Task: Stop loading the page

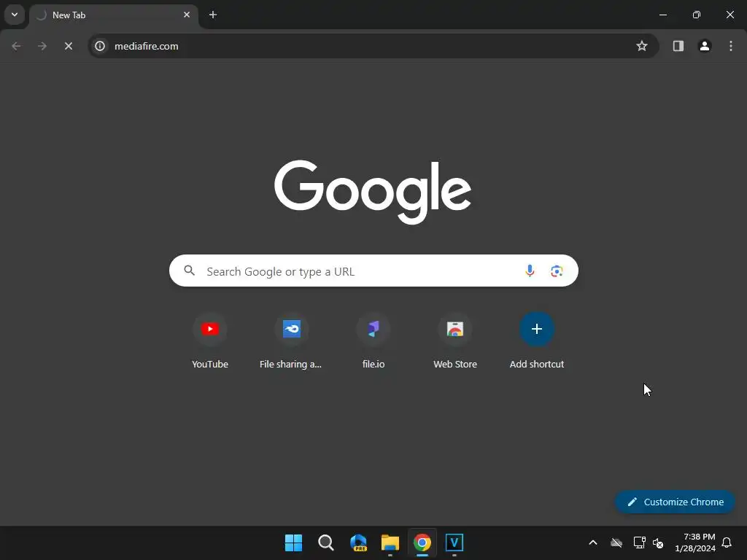Action: tap(69, 46)
